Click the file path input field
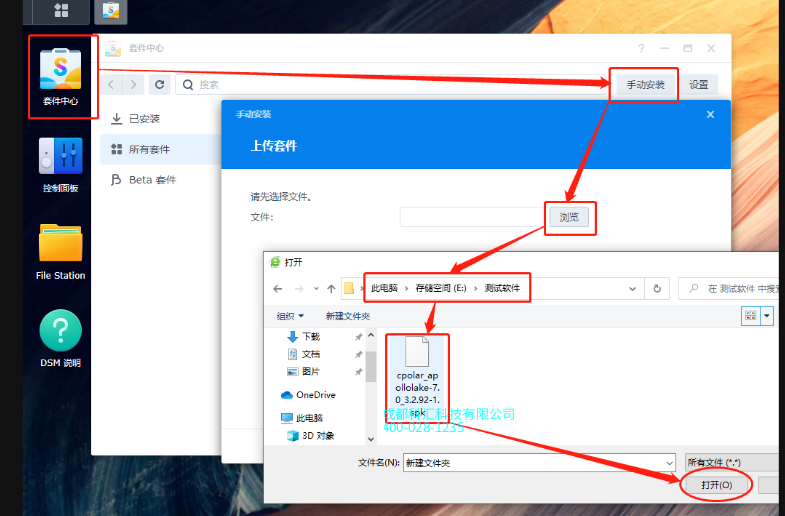The image size is (785, 516). point(473,217)
